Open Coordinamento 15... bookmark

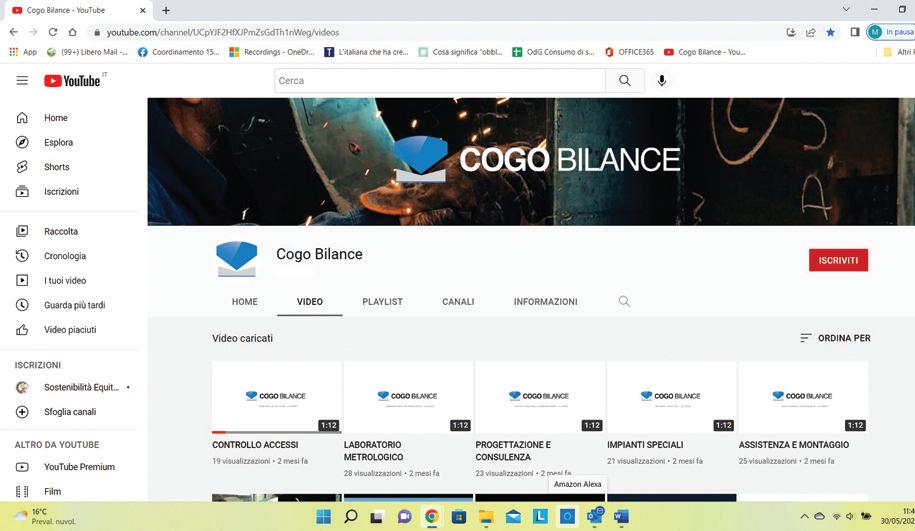(x=179, y=52)
